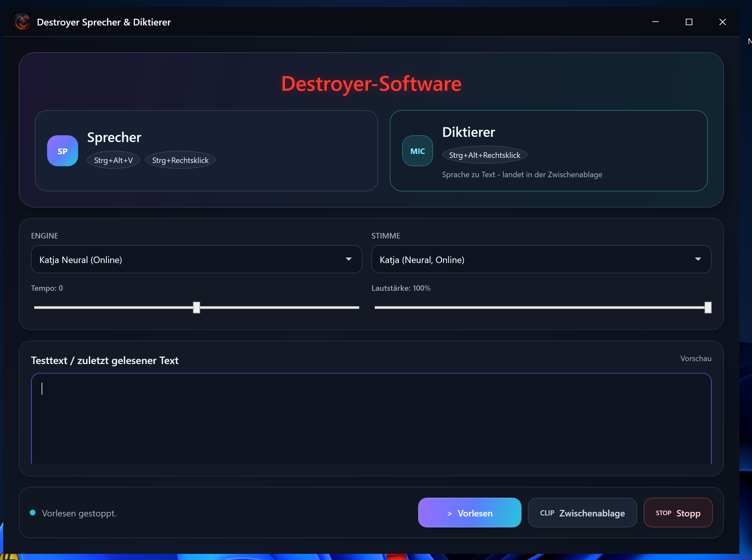Click the MIC Diktierer icon badge
Image resolution: width=752 pixels, height=560 pixels.
[417, 151]
